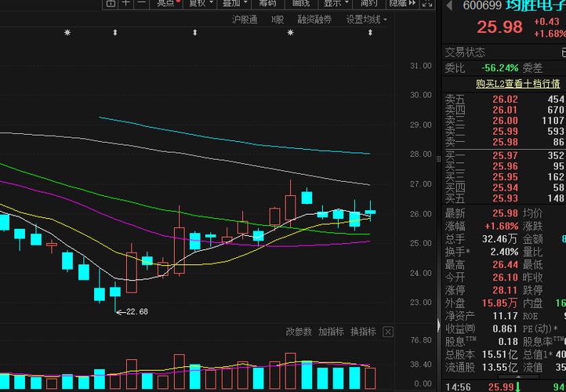The height and width of the screenshot is (392, 566).
Task: Go to the previous stock with the left arrow
Action: (449, 5)
